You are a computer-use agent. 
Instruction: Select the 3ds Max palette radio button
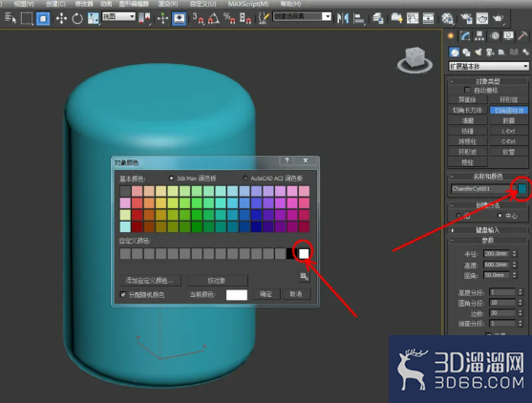171,178
